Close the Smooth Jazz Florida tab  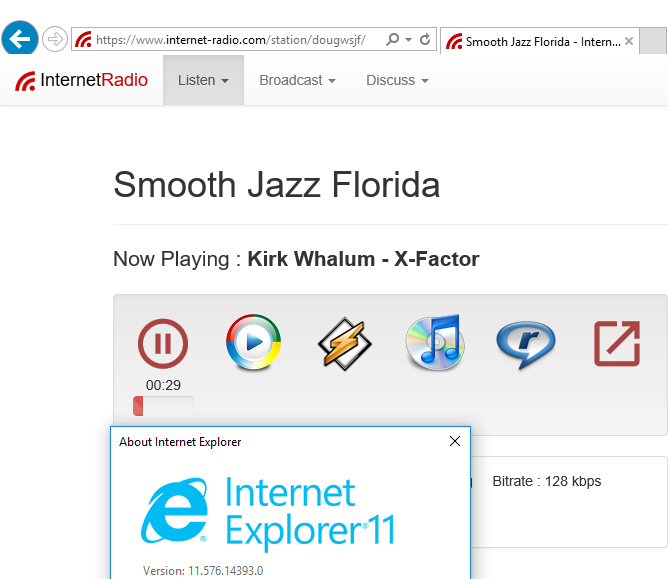click(x=628, y=41)
